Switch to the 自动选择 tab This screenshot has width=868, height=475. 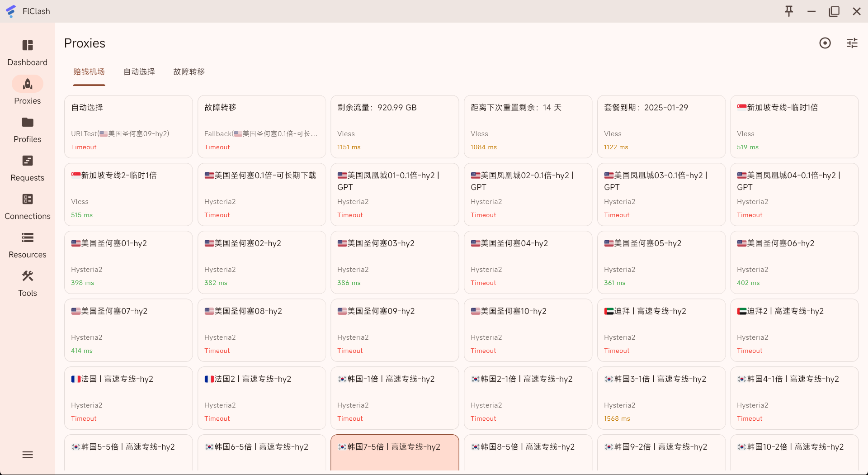point(139,71)
